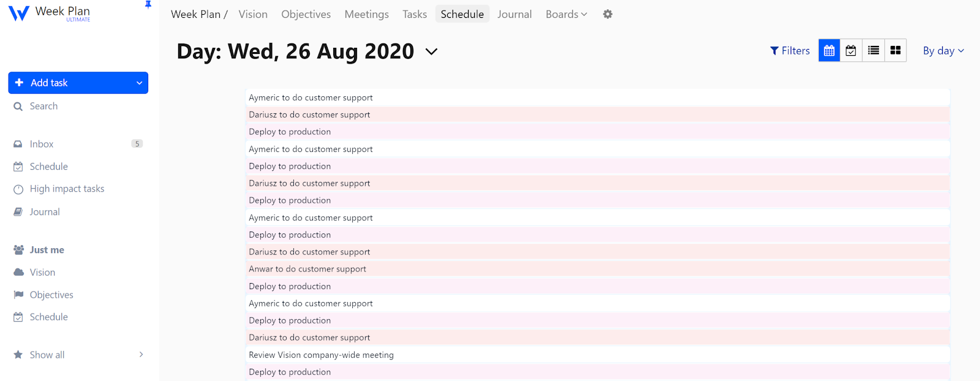Click the Search field in sidebar

click(x=44, y=106)
